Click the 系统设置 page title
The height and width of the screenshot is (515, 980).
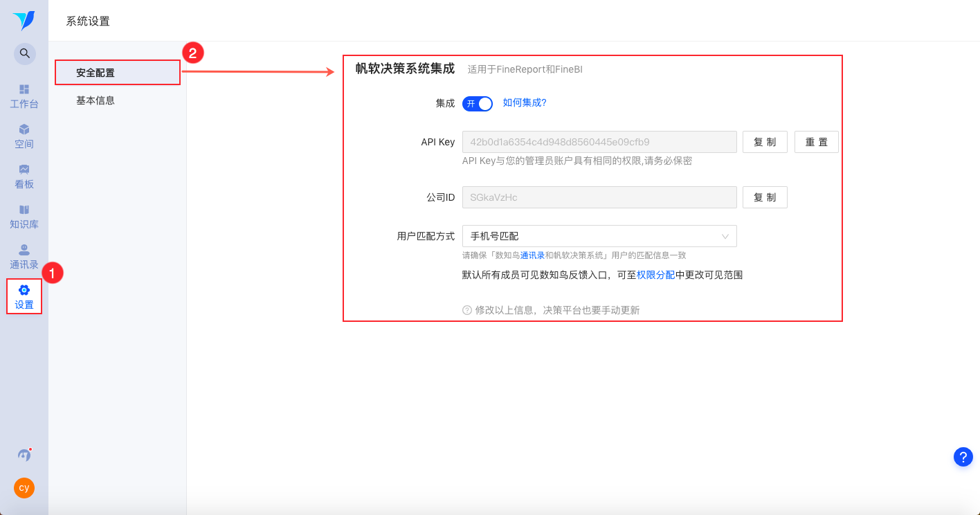[x=88, y=21]
